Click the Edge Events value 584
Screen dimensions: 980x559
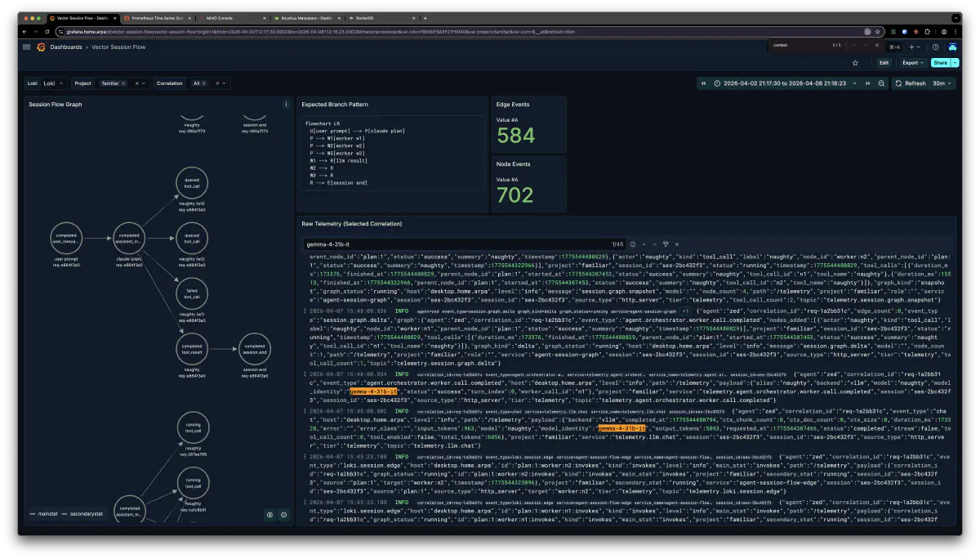(x=515, y=136)
